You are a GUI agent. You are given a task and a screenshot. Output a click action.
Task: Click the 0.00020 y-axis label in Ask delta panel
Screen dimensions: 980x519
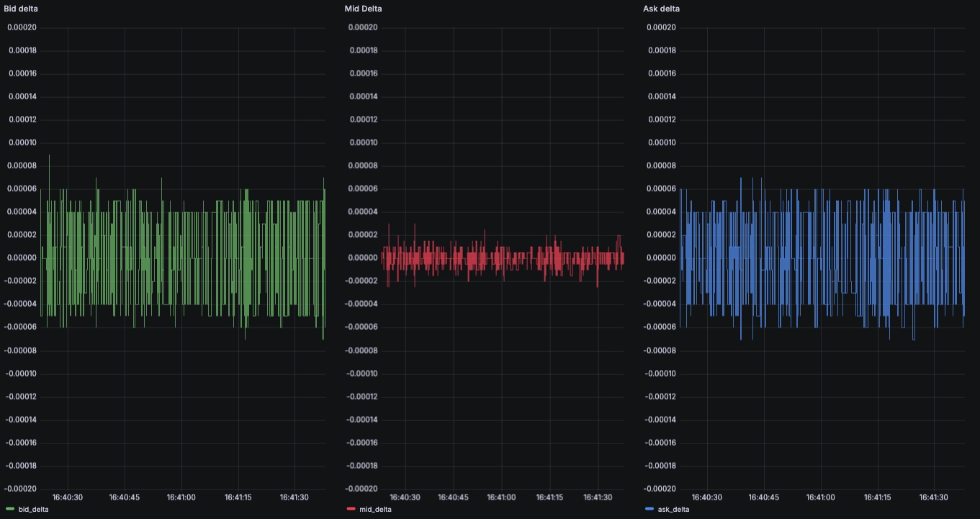coord(661,27)
